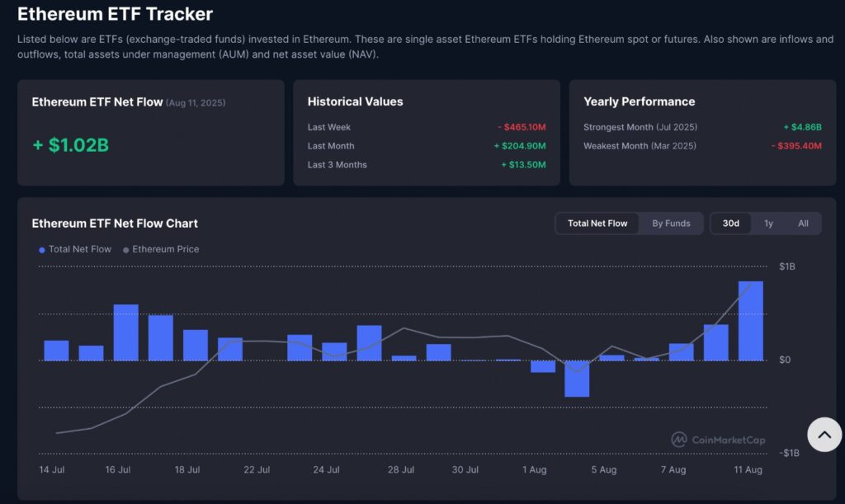The image size is (845, 504).
Task: Show All time range data
Action: point(803,224)
